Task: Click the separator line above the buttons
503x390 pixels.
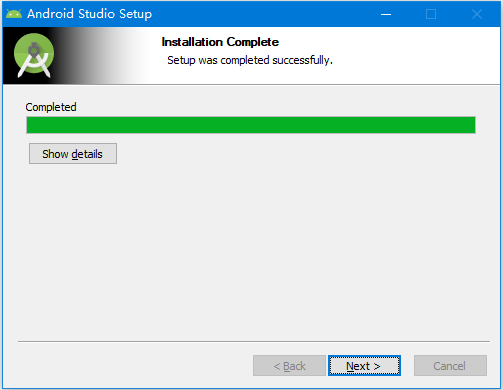Action: coord(254,341)
